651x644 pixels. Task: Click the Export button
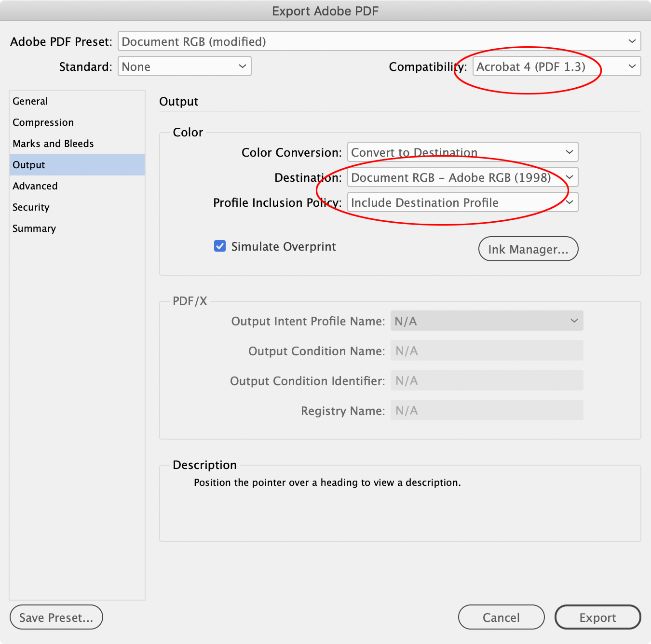coord(597,617)
